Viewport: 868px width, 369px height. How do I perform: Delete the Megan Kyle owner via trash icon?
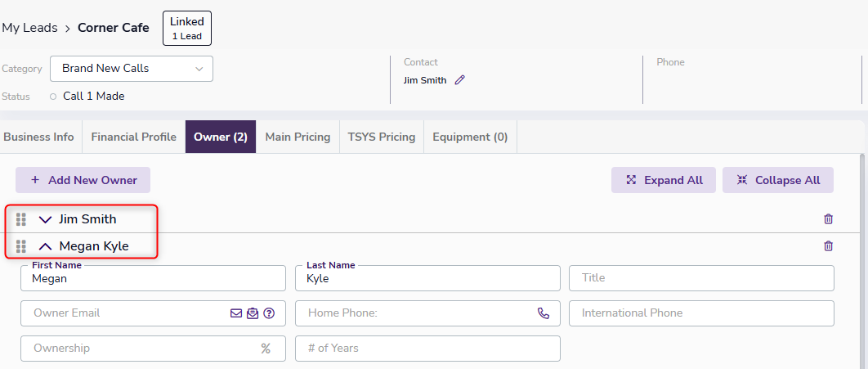coord(828,246)
